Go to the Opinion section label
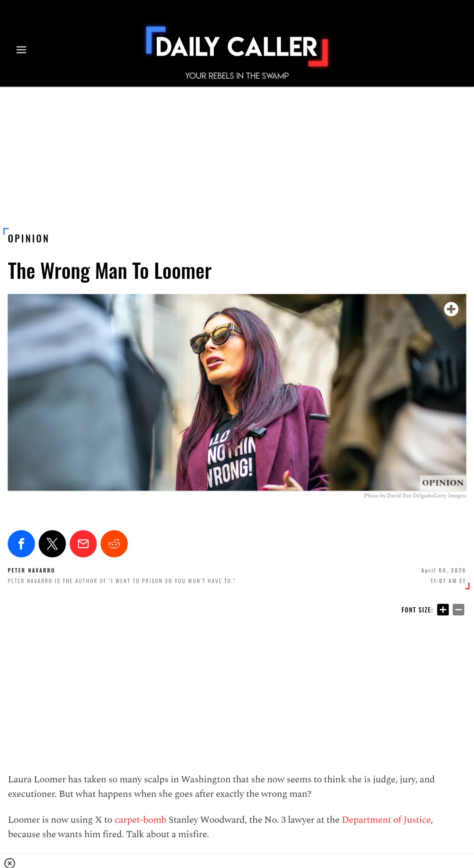Viewport: 474px width, 868px height. [x=28, y=238]
